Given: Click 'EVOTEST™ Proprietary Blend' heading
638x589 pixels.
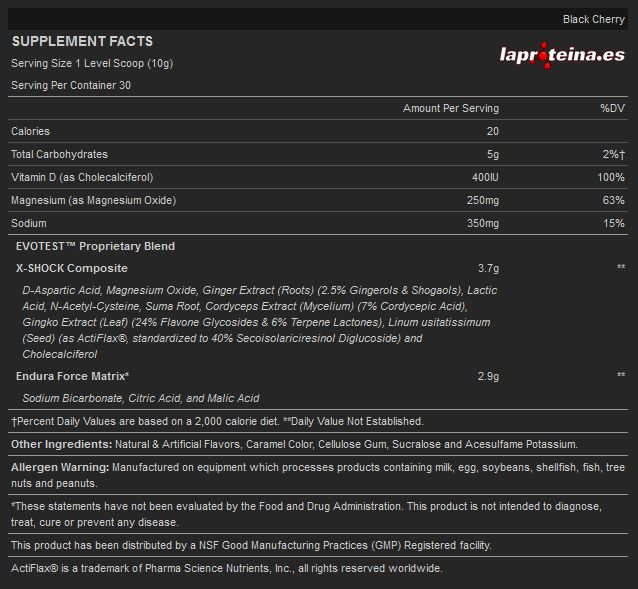Looking at the screenshot, I should tap(96, 246).
